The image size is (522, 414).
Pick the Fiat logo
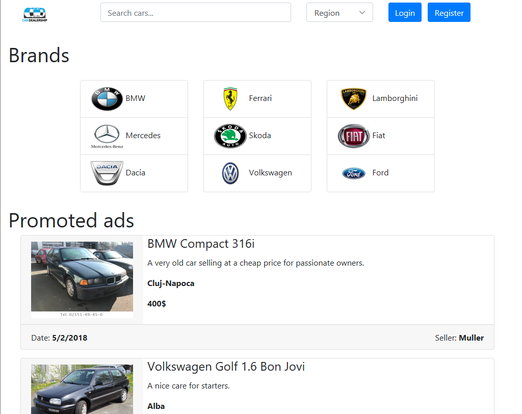pos(354,136)
